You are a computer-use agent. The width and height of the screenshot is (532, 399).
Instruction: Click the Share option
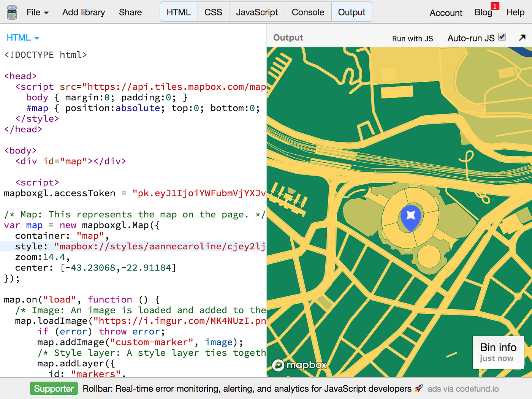[x=130, y=13]
